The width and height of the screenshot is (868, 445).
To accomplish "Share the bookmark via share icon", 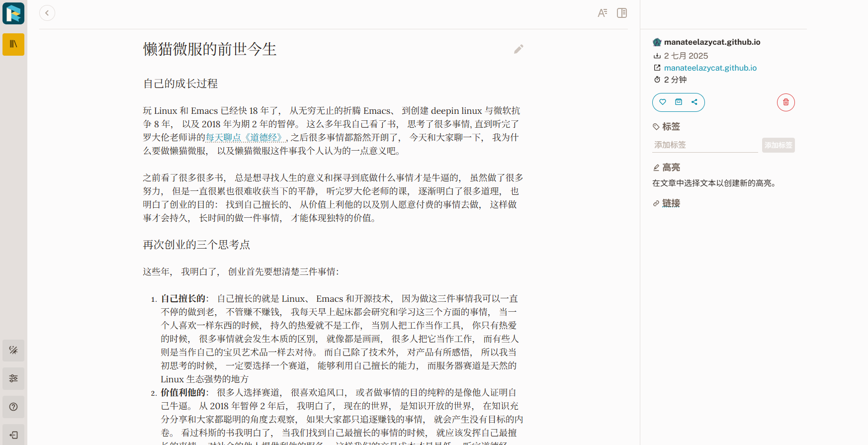I will pos(694,102).
